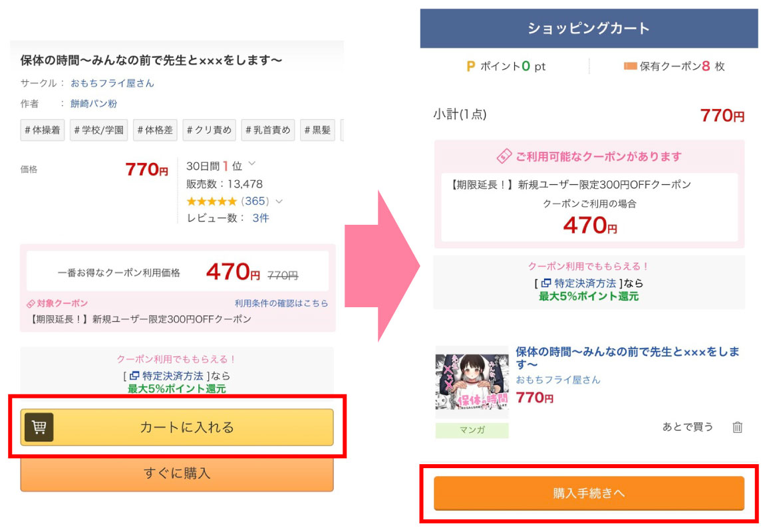The height and width of the screenshot is (532, 765).
Task: Select the #黒髪 tag
Action: pos(317,130)
